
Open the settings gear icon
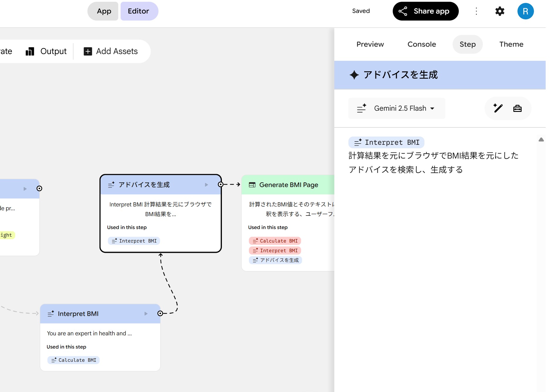pos(500,11)
